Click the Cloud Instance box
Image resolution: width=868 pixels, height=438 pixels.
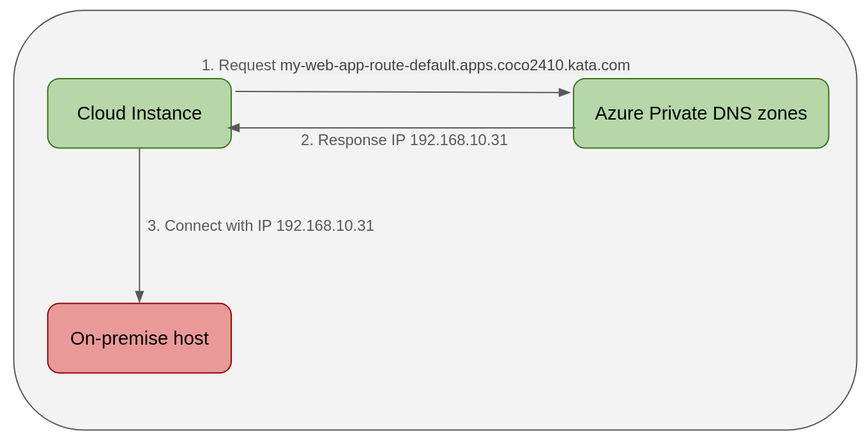[139, 113]
